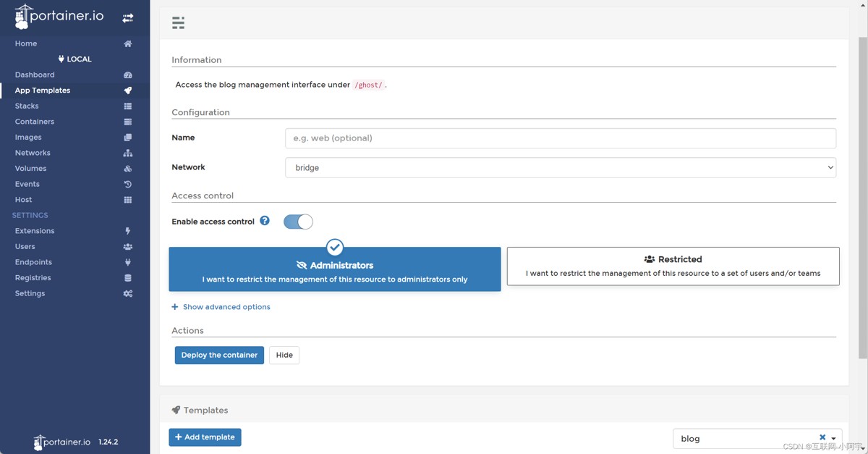This screenshot has height=454, width=868.
Task: Go to Containers in the sidebar
Action: point(35,122)
